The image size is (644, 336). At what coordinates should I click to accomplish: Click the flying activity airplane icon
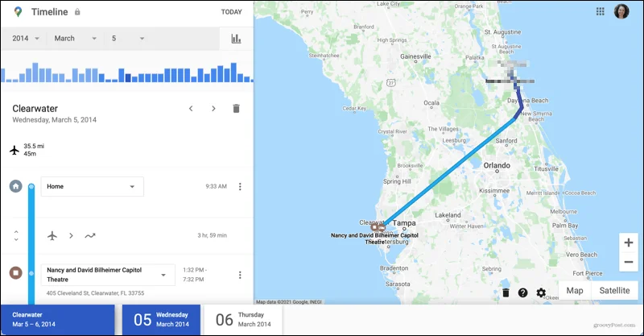[x=52, y=235]
